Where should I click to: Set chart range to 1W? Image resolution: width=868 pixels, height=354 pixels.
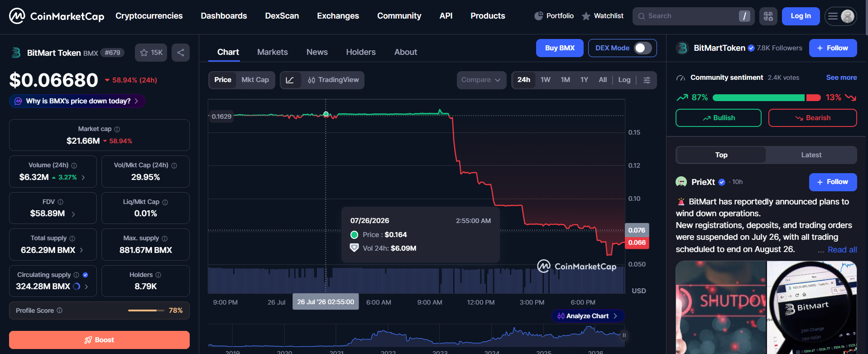(546, 80)
